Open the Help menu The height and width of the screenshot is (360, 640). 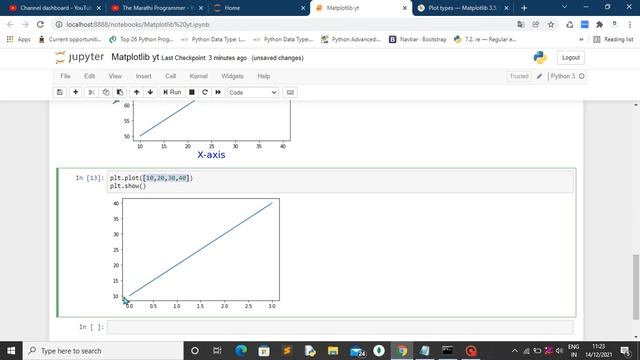264,76
